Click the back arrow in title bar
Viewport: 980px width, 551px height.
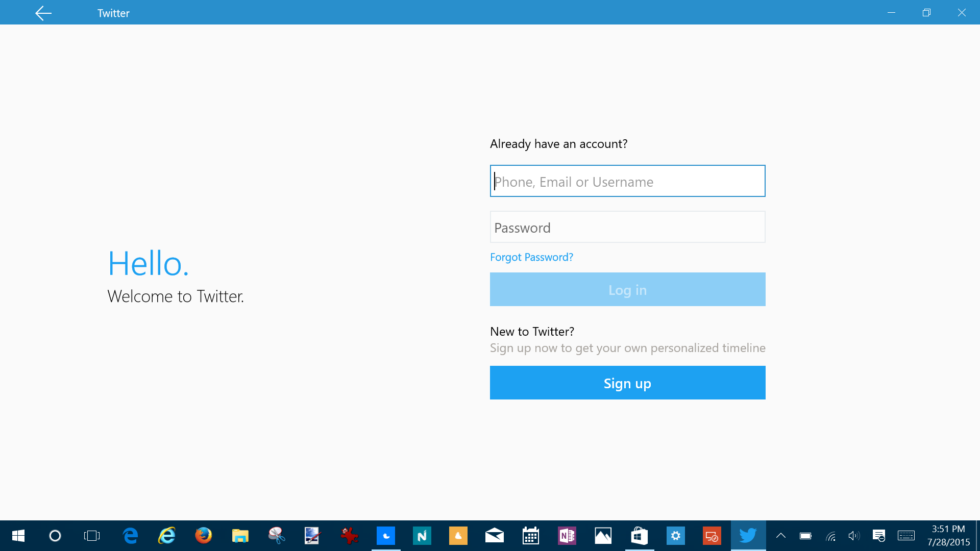coord(43,13)
